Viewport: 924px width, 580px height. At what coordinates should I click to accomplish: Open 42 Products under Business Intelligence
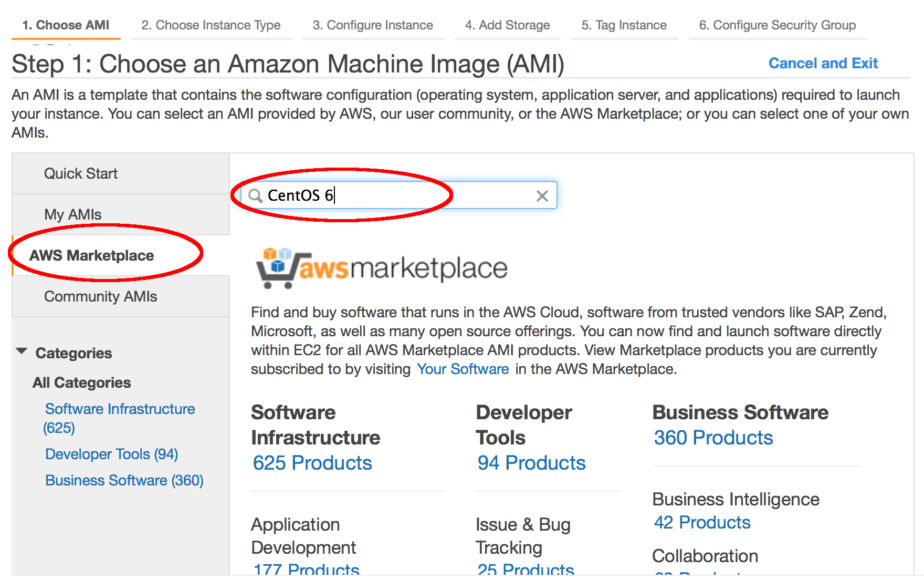tap(702, 522)
